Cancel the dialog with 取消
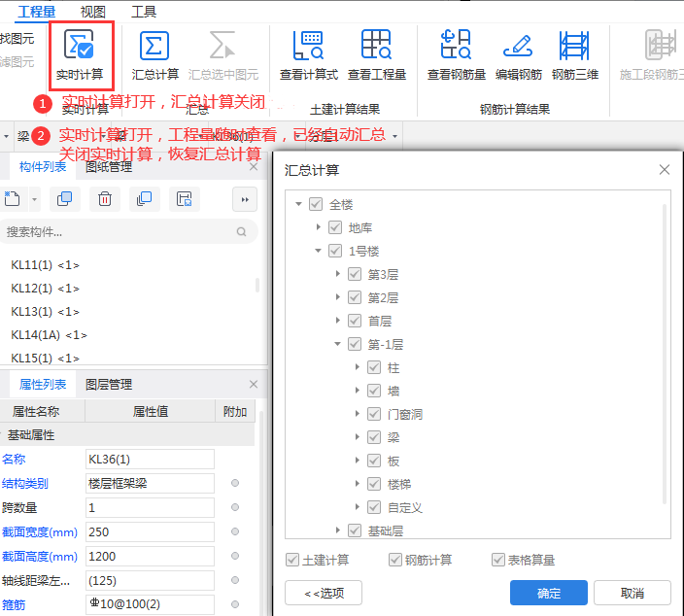 click(x=633, y=593)
